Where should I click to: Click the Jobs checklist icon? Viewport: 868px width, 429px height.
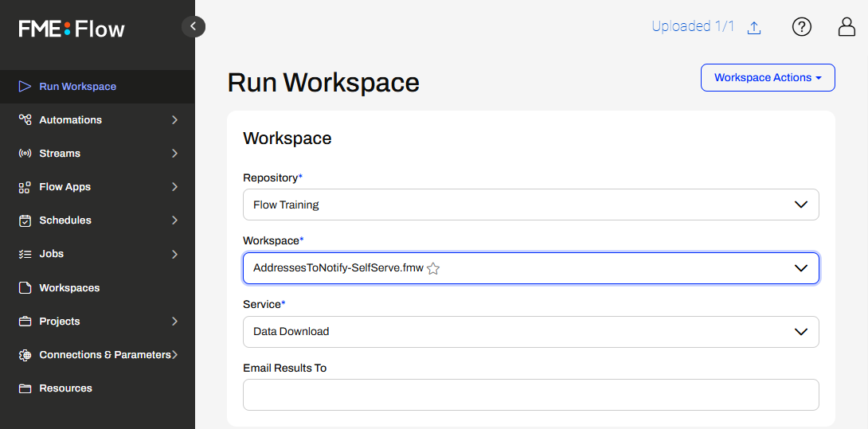[x=25, y=254]
